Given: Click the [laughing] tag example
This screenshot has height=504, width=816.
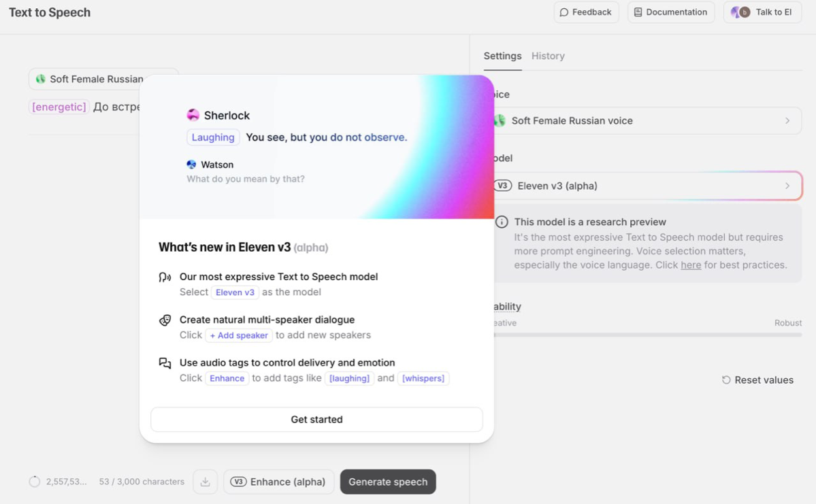Looking at the screenshot, I should click(349, 378).
